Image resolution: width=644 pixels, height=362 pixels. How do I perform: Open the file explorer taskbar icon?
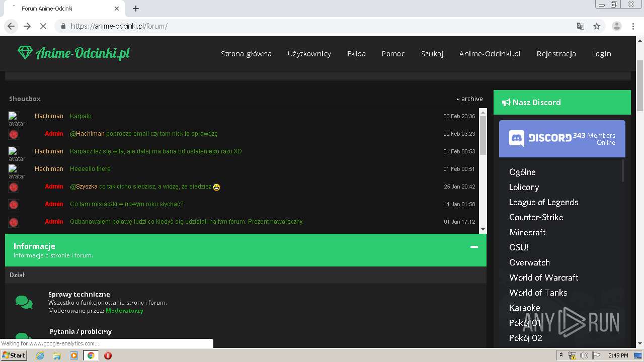tap(57, 355)
